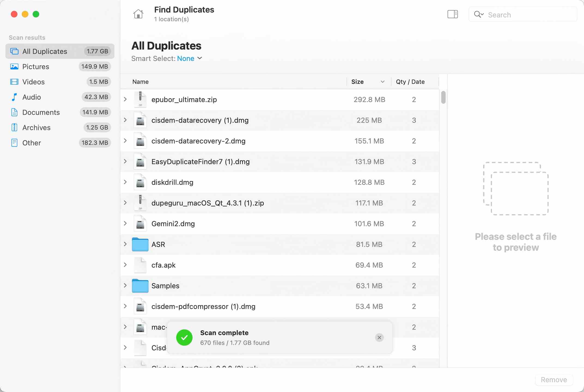Image resolution: width=584 pixels, height=392 pixels.
Task: Expand the epubor_ultimate.zip duplicate group
Action: pos(125,99)
